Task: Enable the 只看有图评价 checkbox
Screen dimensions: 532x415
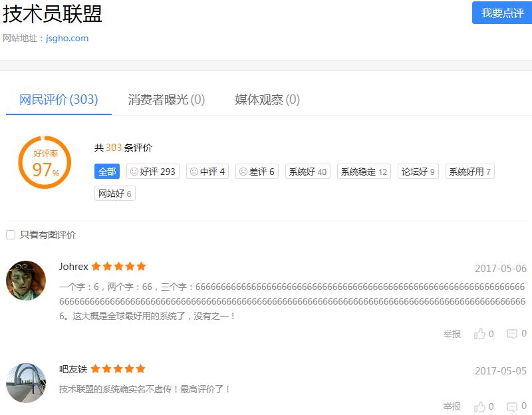Action: (9, 234)
